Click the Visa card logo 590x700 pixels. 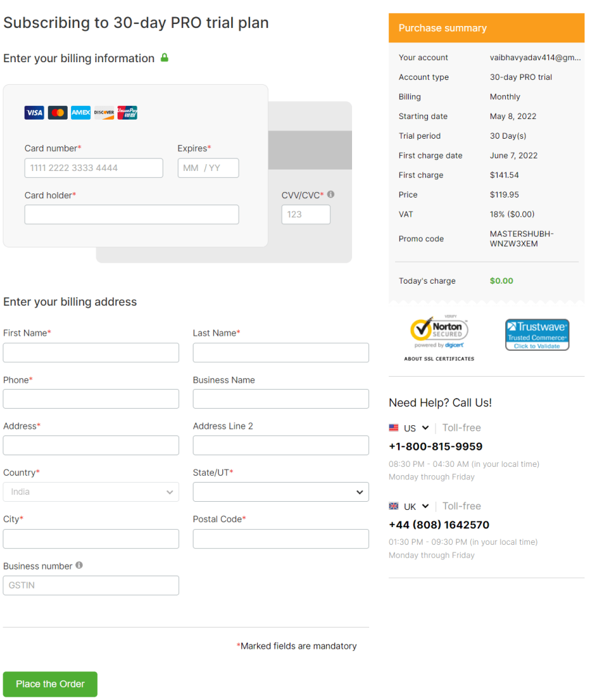coord(34,113)
